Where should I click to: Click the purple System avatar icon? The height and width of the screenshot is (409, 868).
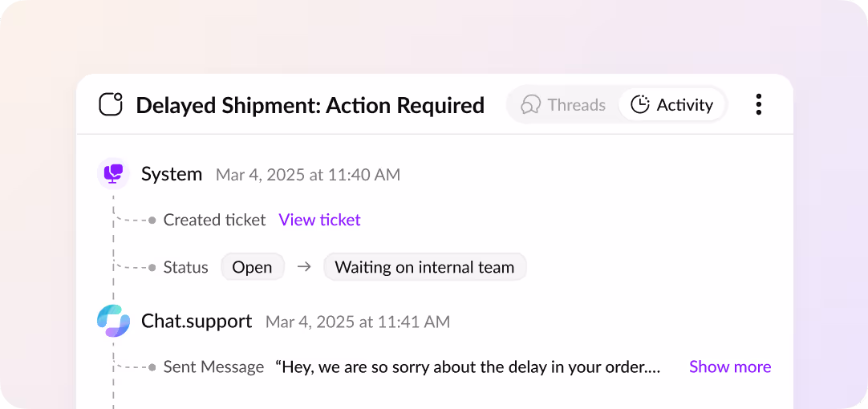(x=113, y=174)
